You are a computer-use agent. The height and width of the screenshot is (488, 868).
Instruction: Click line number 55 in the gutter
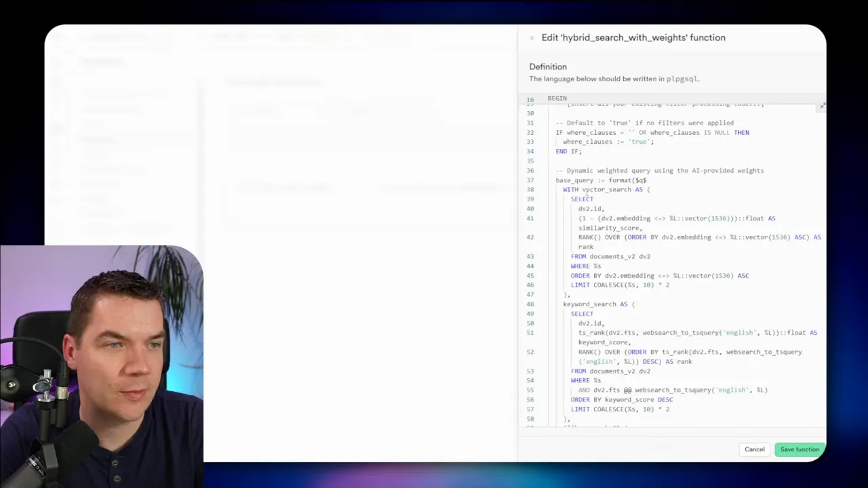[530, 390]
